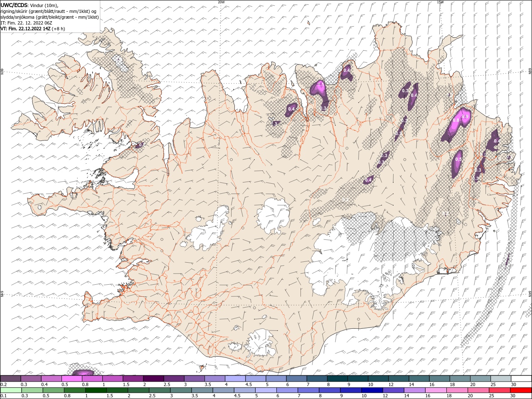The width and height of the screenshot is (532, 399).
Task: Click the '0.5' snowfall value on the map
Action: [x=458, y=159]
